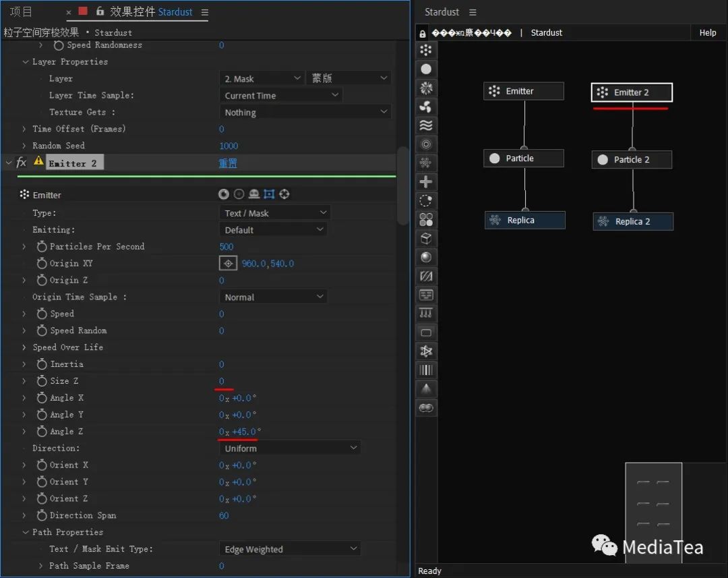Click the Origin XY point picker crosshair button
The height and width of the screenshot is (578, 728).
[228, 264]
